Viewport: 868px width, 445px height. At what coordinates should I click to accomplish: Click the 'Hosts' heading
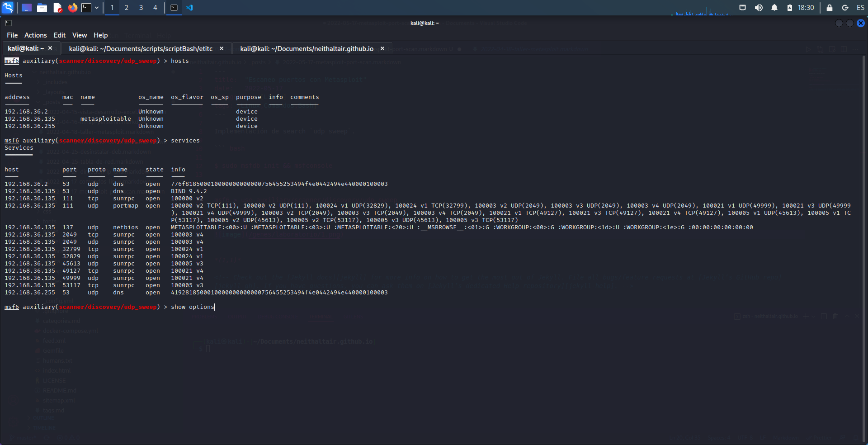coord(14,76)
